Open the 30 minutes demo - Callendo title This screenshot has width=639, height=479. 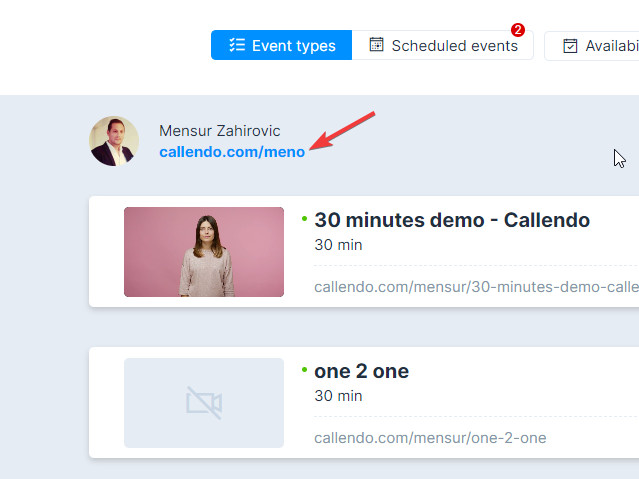click(x=452, y=220)
